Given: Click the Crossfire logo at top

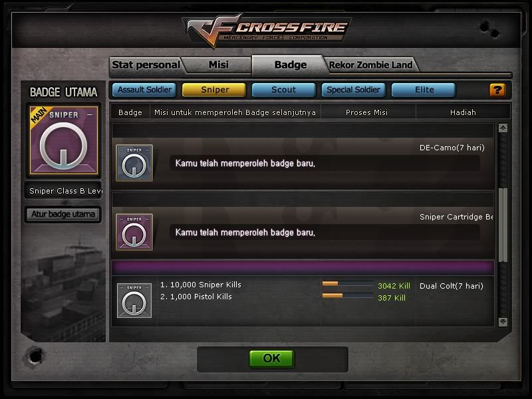Looking at the screenshot, I should [267, 30].
